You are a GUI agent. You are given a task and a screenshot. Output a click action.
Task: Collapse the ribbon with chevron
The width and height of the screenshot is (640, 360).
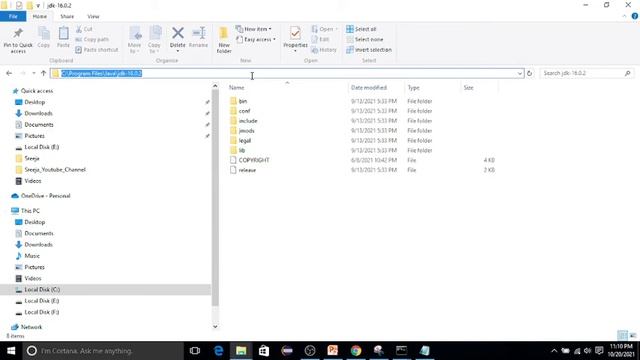pos(624,16)
